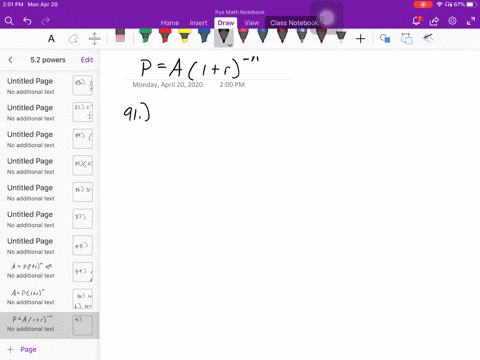The height and width of the screenshot is (360, 480).
Task: Tap the Rye Math Notebook title
Action: tap(240, 12)
